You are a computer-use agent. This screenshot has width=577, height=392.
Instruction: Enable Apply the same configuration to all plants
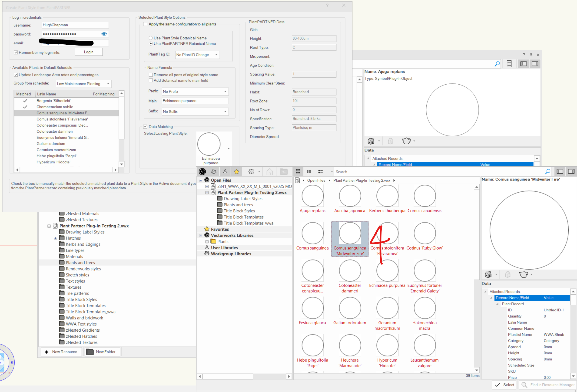(145, 24)
